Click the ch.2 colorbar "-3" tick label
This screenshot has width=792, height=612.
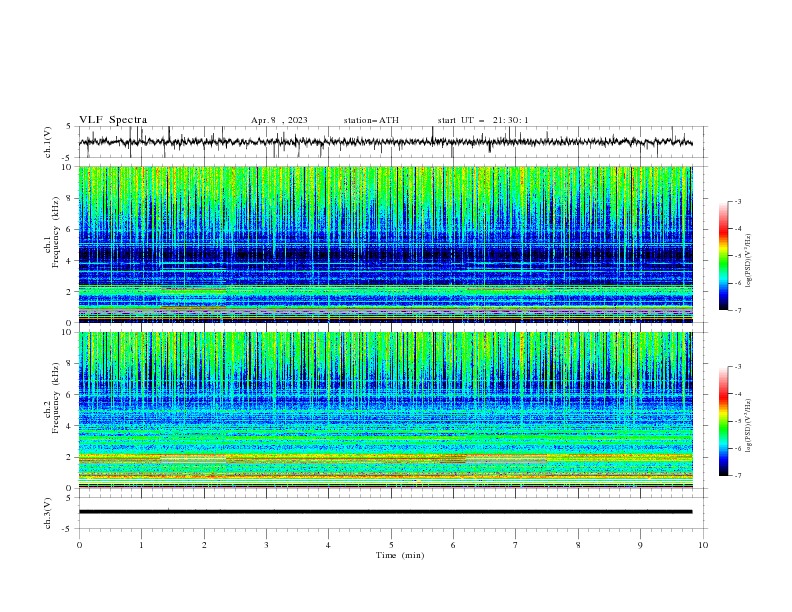point(738,367)
